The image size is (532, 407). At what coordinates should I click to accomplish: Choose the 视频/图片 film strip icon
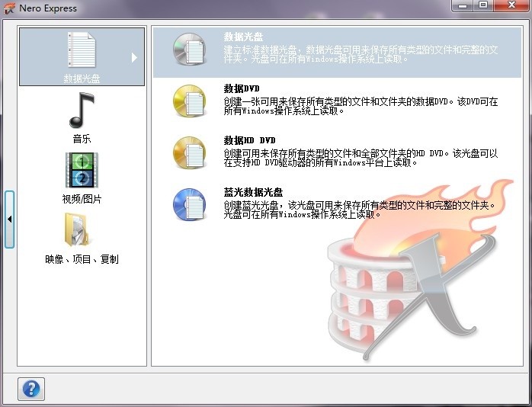[82, 170]
